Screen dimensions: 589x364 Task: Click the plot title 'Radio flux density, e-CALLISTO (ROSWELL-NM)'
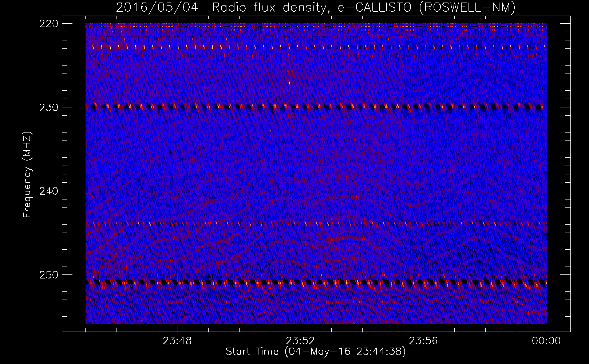pyautogui.click(x=364, y=7)
